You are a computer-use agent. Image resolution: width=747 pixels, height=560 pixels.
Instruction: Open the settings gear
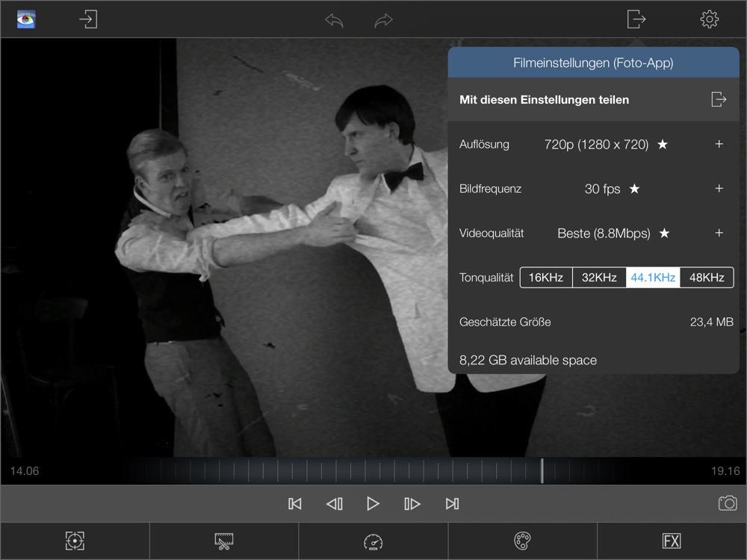(x=709, y=19)
